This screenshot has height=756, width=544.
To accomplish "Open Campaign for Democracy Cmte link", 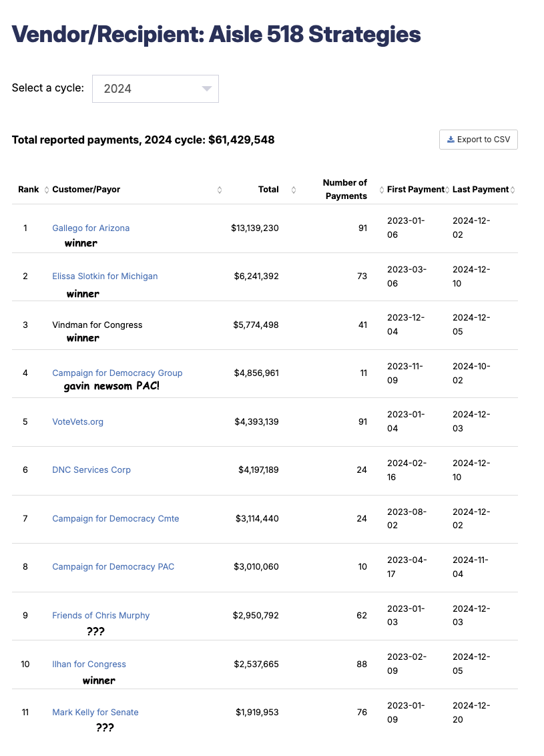I will click(115, 519).
